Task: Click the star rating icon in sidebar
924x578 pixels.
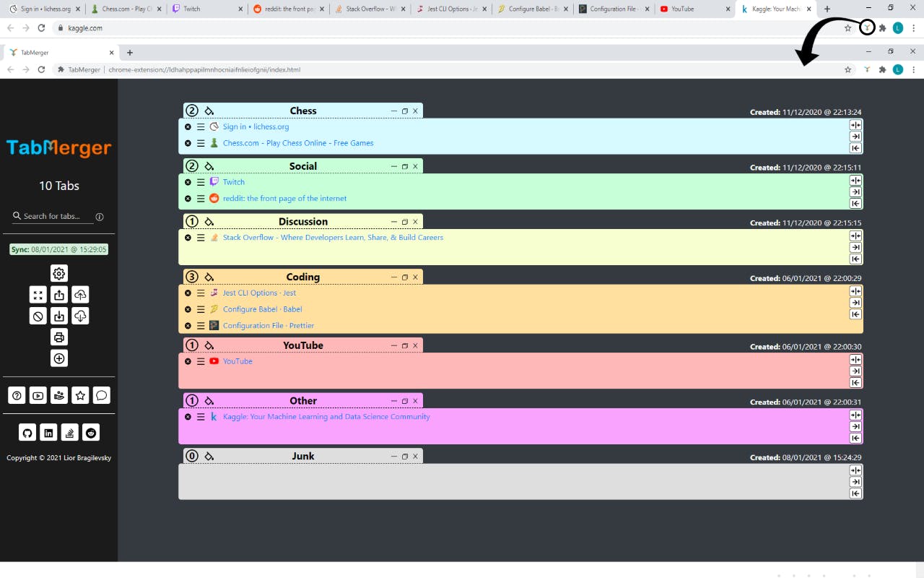Action: [80, 395]
